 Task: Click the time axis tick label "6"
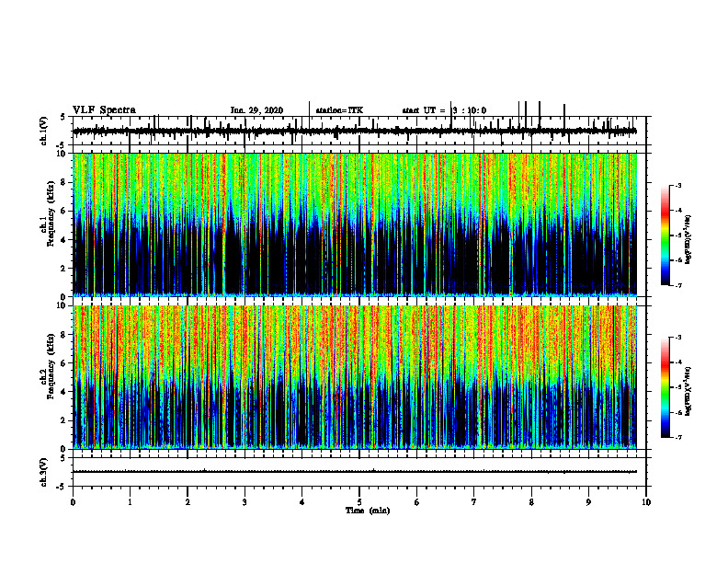tap(416, 502)
